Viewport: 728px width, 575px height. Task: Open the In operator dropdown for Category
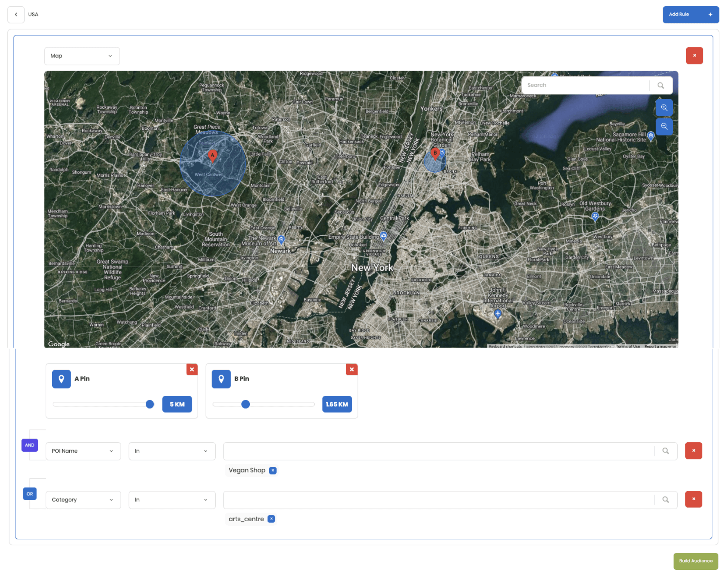172,499
